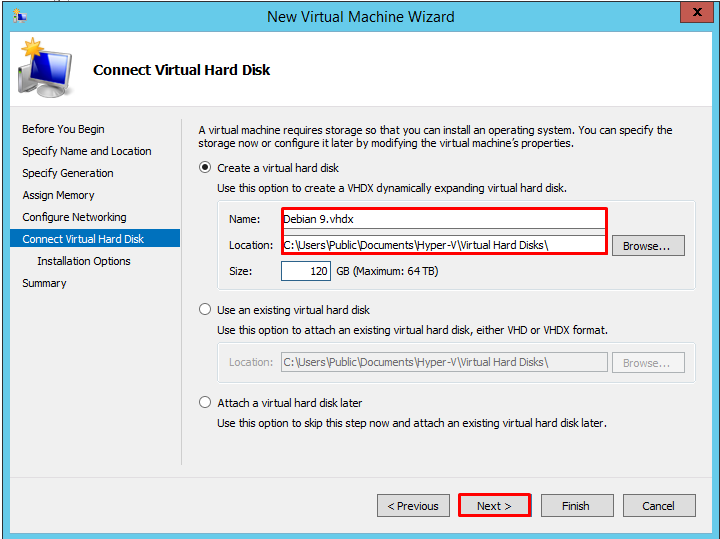The height and width of the screenshot is (539, 720).
Task: Go to Specify Generation step
Action: [x=68, y=173]
